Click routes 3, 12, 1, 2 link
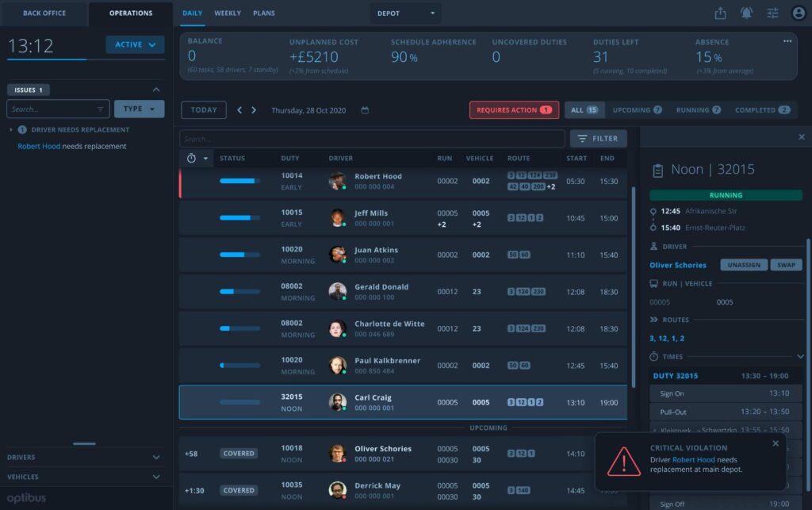Image resolution: width=812 pixels, height=510 pixels. (667, 338)
